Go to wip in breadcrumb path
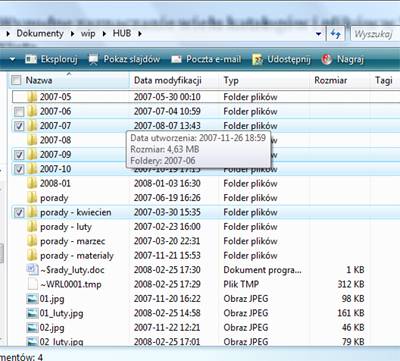The image size is (400, 361). pos(88,34)
